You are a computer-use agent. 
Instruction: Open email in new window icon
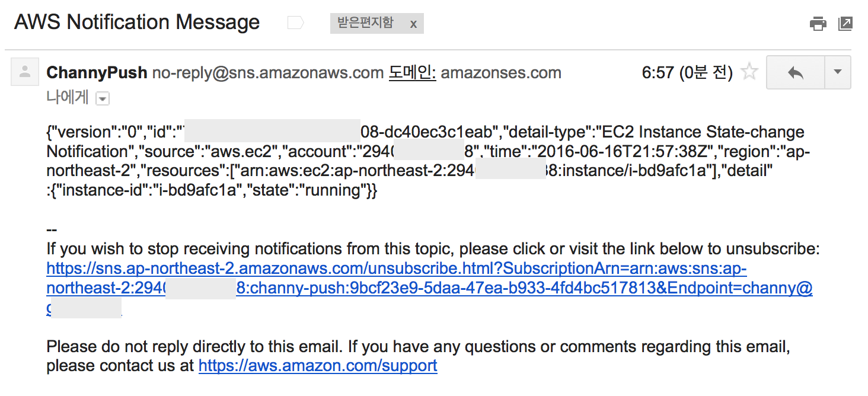pos(845,24)
